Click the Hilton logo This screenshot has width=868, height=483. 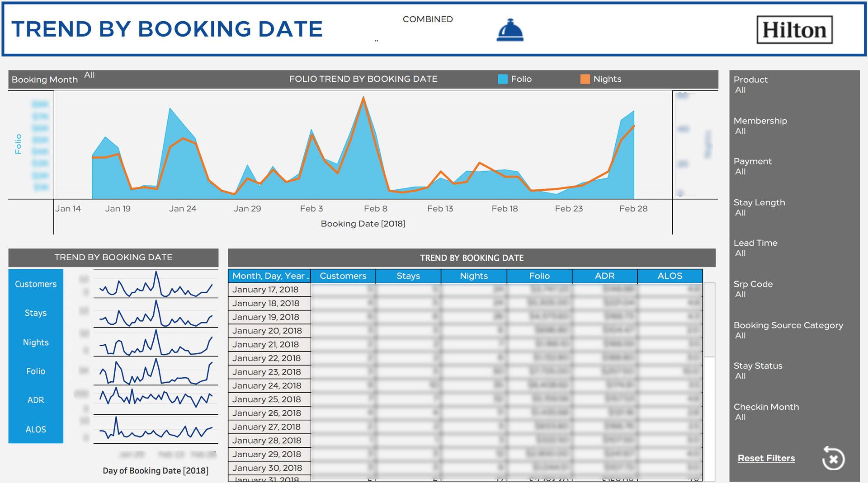[794, 30]
